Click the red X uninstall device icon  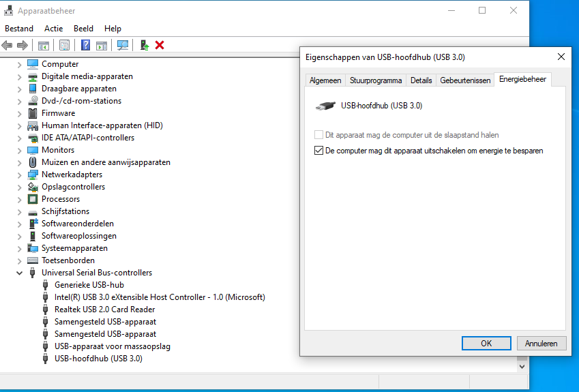coord(160,45)
